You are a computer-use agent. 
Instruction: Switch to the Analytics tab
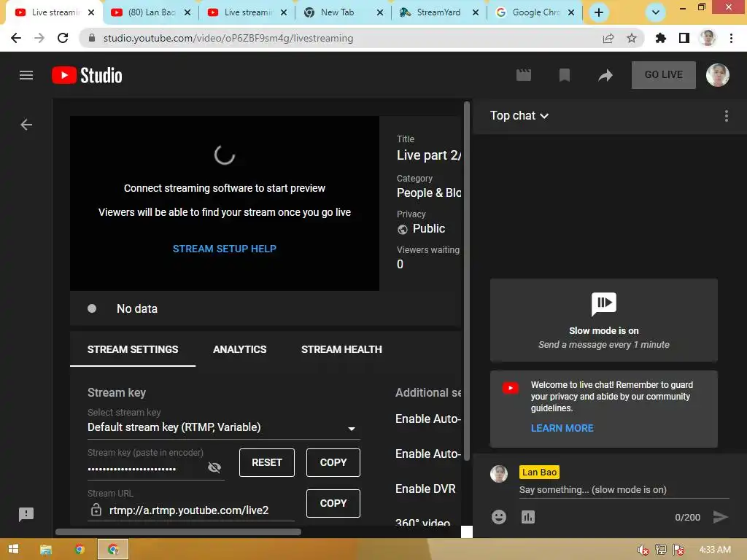click(x=239, y=349)
